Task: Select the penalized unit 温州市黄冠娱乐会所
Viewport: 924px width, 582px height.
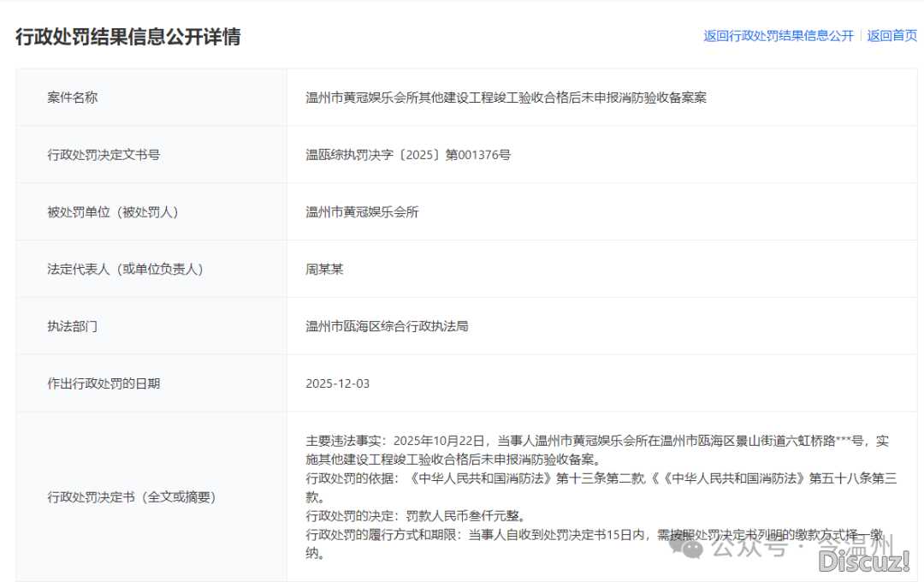Action: (x=362, y=211)
